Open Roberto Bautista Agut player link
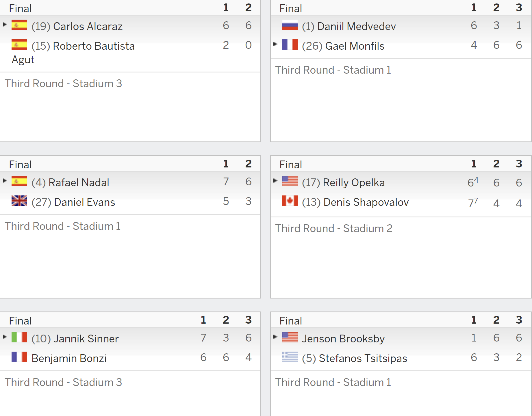The image size is (532, 416). (73, 53)
